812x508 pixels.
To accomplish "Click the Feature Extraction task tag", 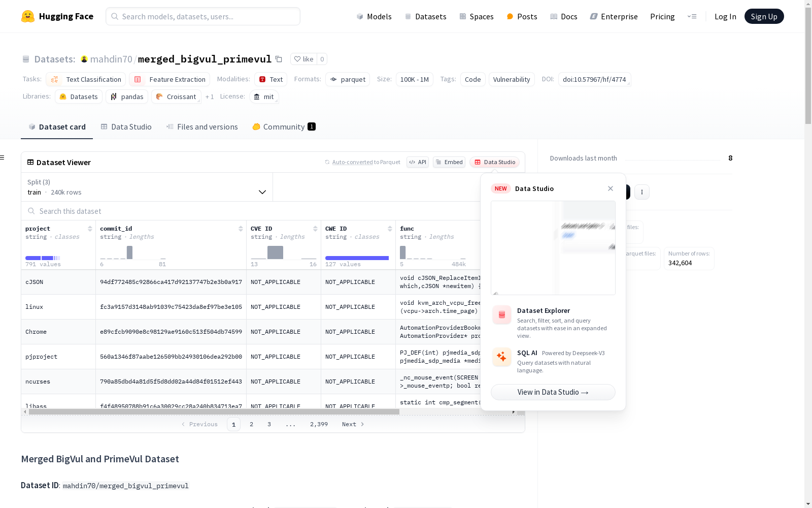I will [x=170, y=79].
